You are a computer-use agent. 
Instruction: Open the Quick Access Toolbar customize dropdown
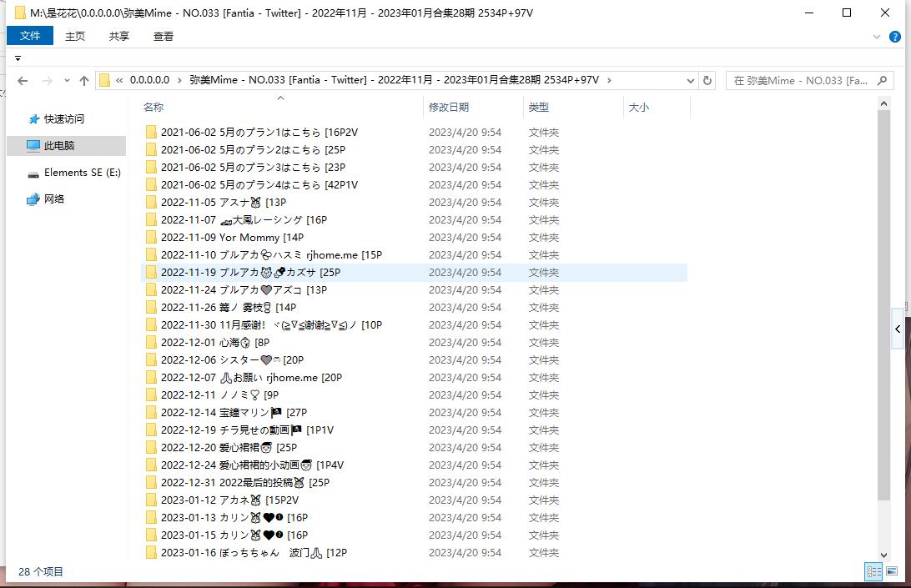pyautogui.click(x=18, y=58)
